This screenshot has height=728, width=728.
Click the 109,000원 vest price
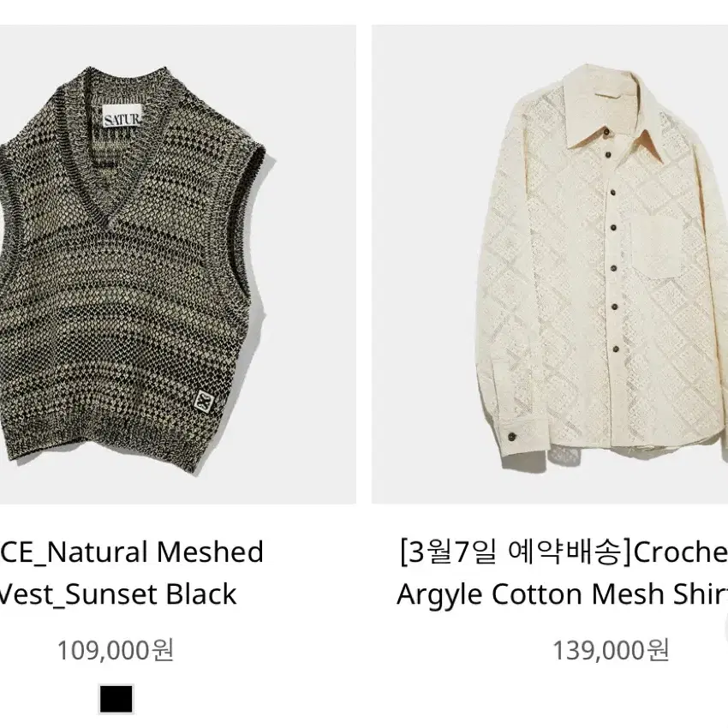tap(116, 650)
